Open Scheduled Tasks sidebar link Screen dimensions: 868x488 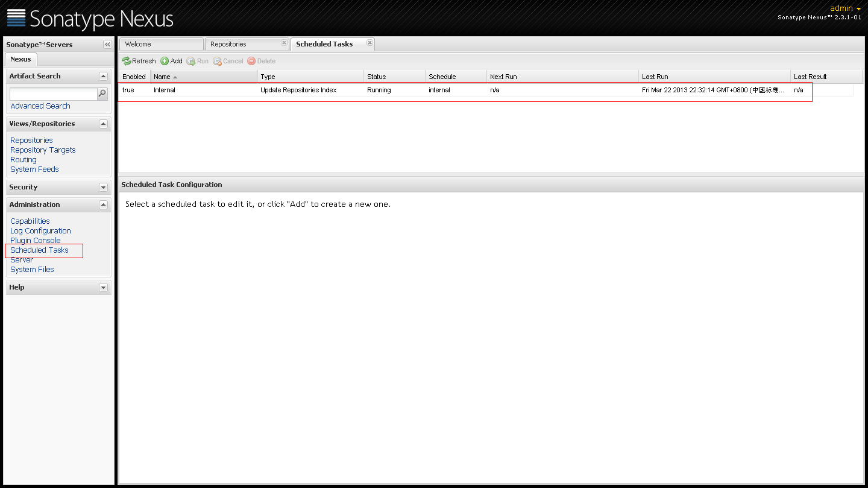[x=39, y=250]
